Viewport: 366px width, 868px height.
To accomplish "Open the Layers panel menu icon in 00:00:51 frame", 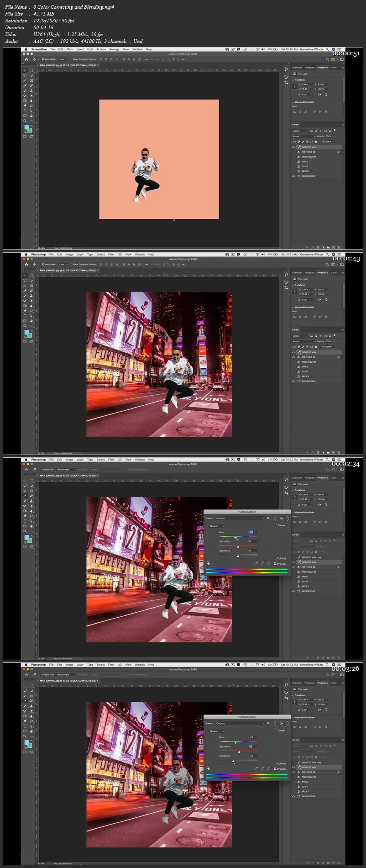I will click(343, 124).
